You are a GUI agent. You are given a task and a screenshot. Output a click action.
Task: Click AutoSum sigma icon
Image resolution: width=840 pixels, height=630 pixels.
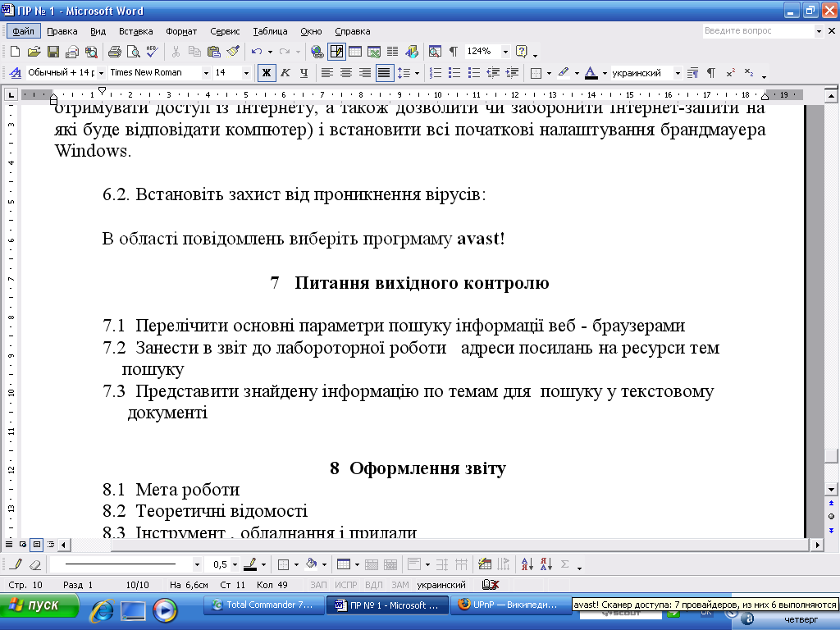tap(564, 564)
